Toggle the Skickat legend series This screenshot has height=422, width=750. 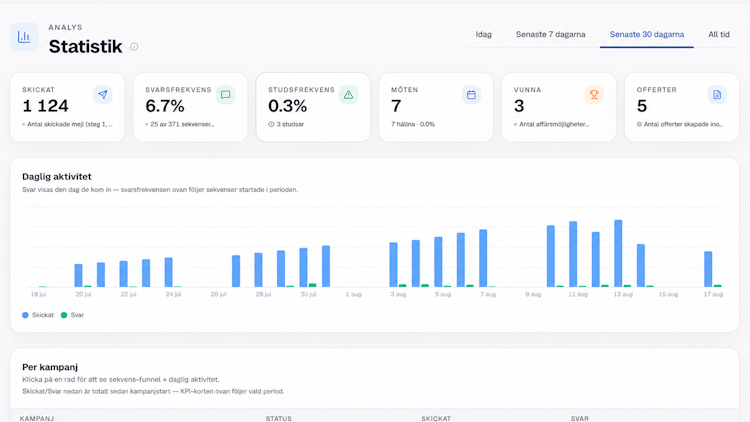point(38,315)
